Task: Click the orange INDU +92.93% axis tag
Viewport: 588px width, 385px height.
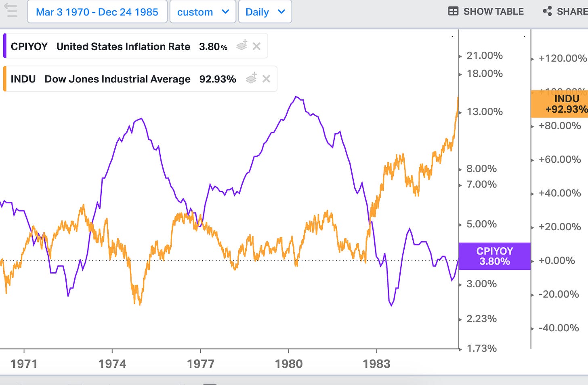Action: point(559,104)
